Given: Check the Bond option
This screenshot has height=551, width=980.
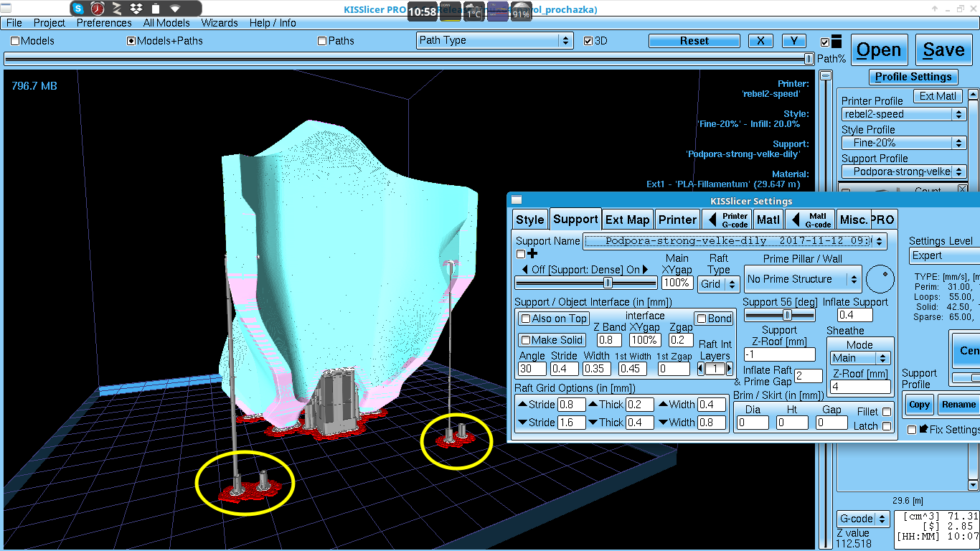Looking at the screenshot, I should 702,319.
